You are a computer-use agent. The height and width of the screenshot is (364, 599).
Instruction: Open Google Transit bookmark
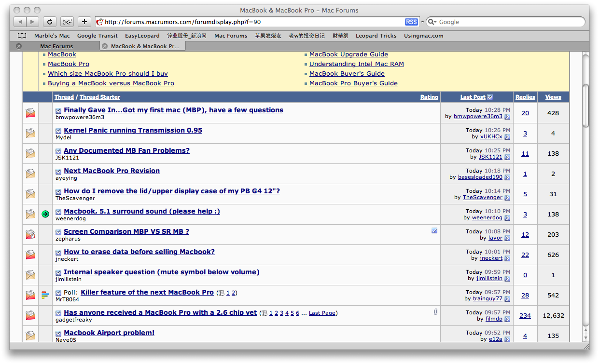point(98,36)
